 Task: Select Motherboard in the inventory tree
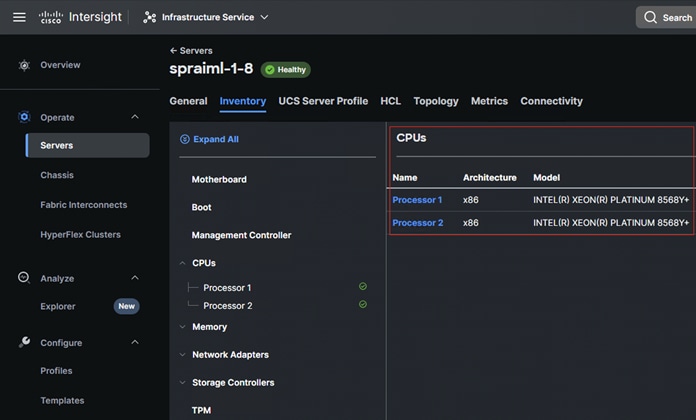coord(219,179)
